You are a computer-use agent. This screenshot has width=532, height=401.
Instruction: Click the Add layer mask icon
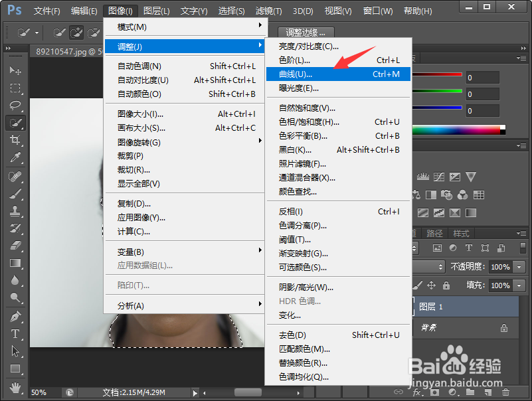[435, 393]
